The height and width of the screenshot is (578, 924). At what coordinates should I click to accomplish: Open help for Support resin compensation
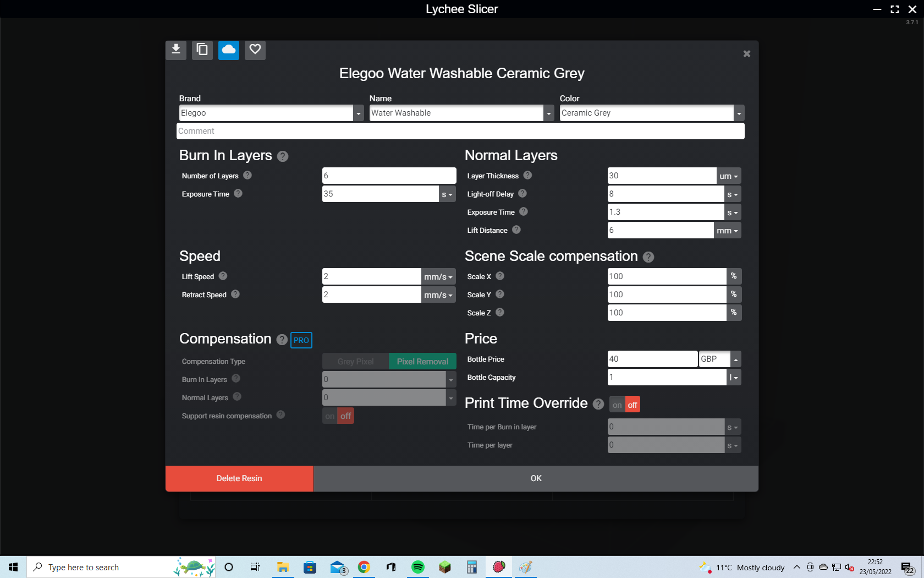coord(280,415)
